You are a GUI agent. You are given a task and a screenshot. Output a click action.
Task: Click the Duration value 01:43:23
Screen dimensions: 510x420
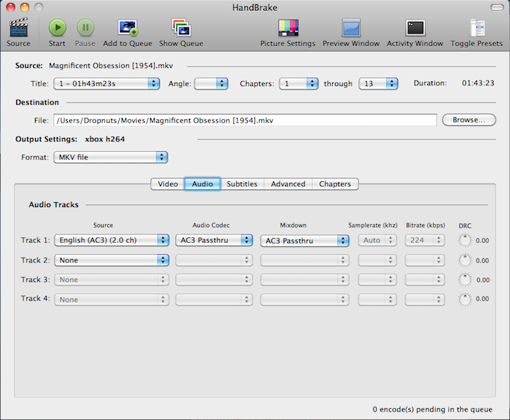pos(478,83)
